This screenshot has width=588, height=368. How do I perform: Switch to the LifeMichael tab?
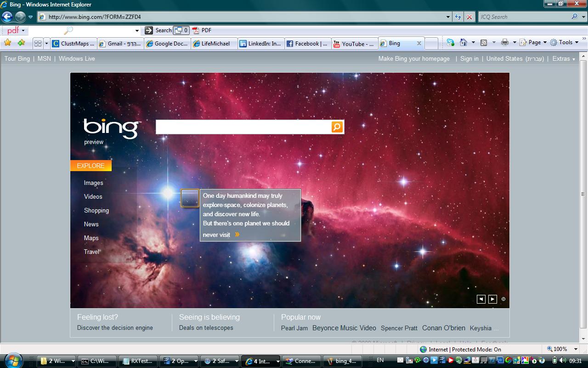(214, 44)
